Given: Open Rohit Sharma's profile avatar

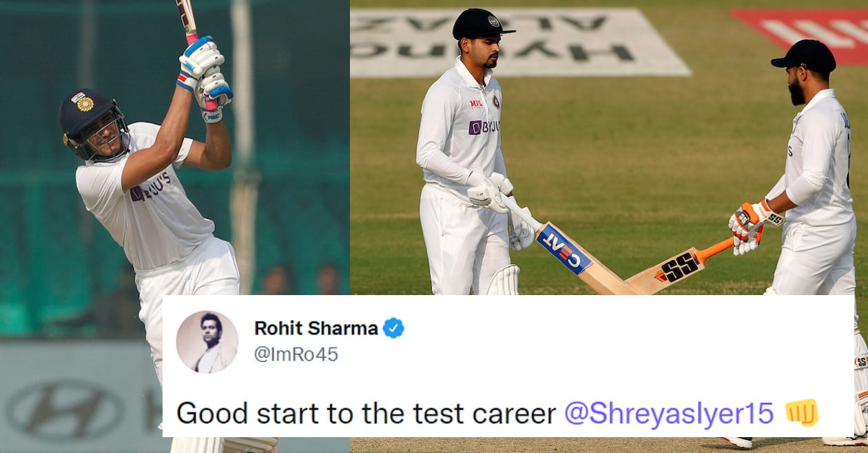Looking at the screenshot, I should click(x=207, y=341).
